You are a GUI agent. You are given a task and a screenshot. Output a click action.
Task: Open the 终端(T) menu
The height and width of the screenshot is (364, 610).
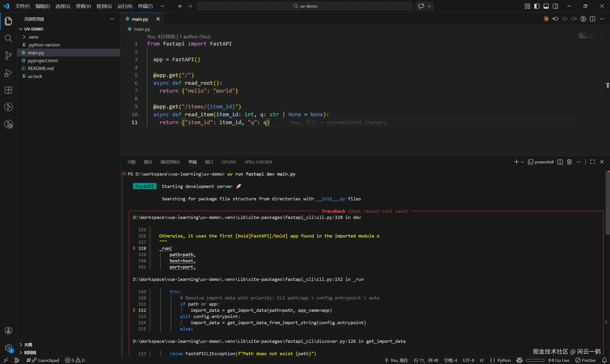(x=145, y=6)
